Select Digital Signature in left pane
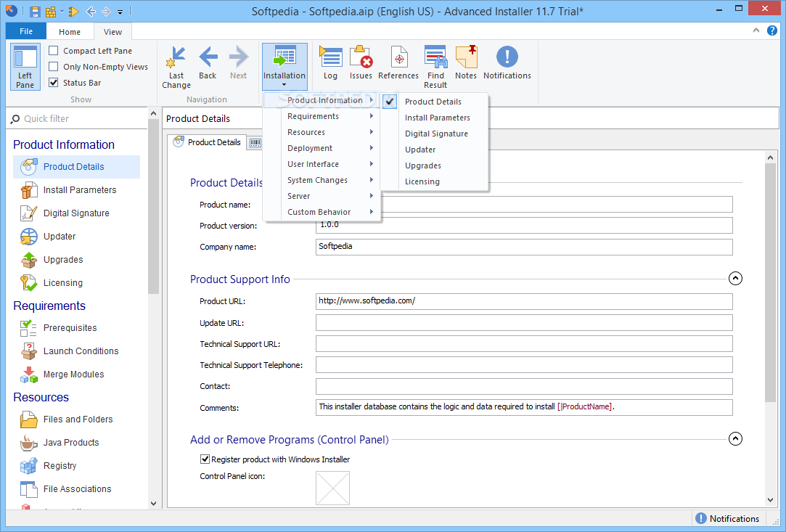 (76, 213)
